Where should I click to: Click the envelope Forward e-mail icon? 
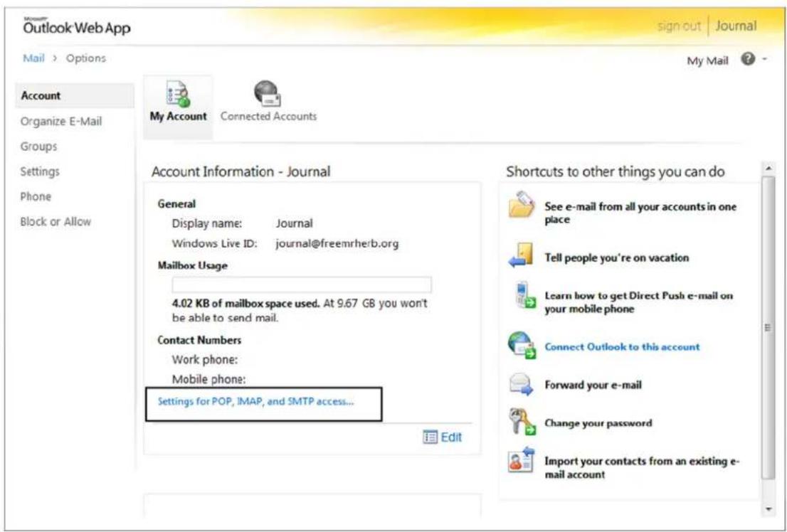(x=521, y=384)
